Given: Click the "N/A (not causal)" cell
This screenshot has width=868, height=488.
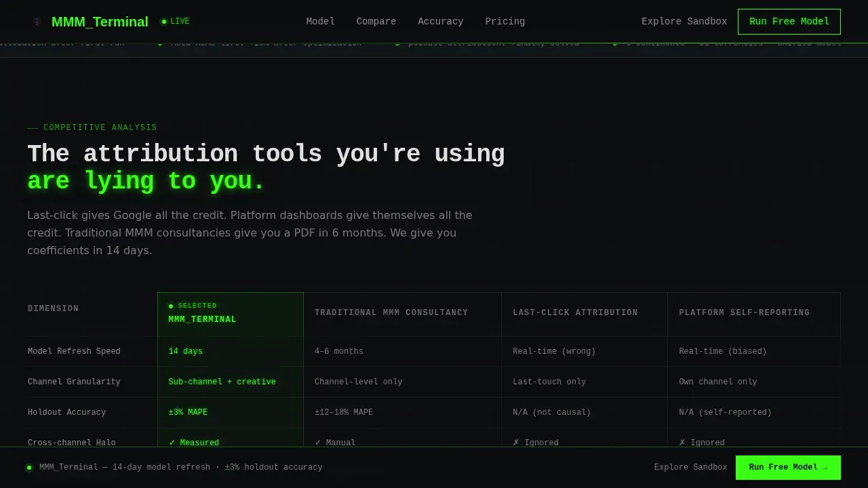Looking at the screenshot, I should pyautogui.click(x=585, y=413).
